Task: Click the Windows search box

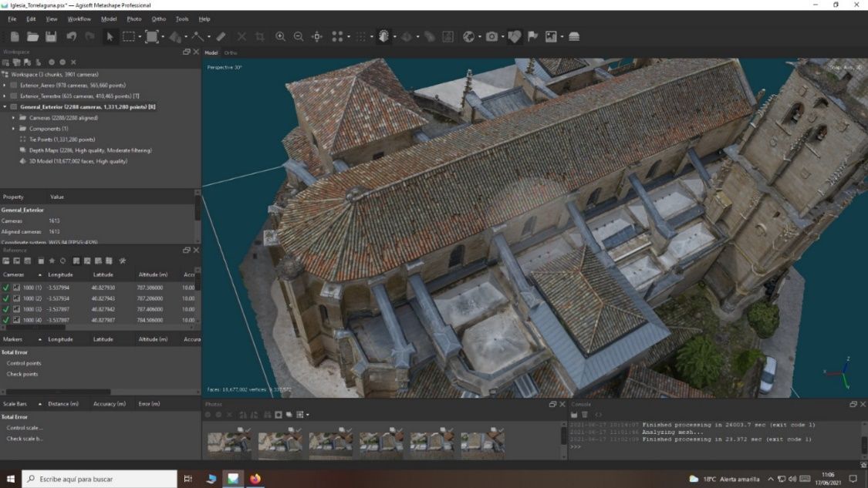Action: pyautogui.click(x=98, y=479)
